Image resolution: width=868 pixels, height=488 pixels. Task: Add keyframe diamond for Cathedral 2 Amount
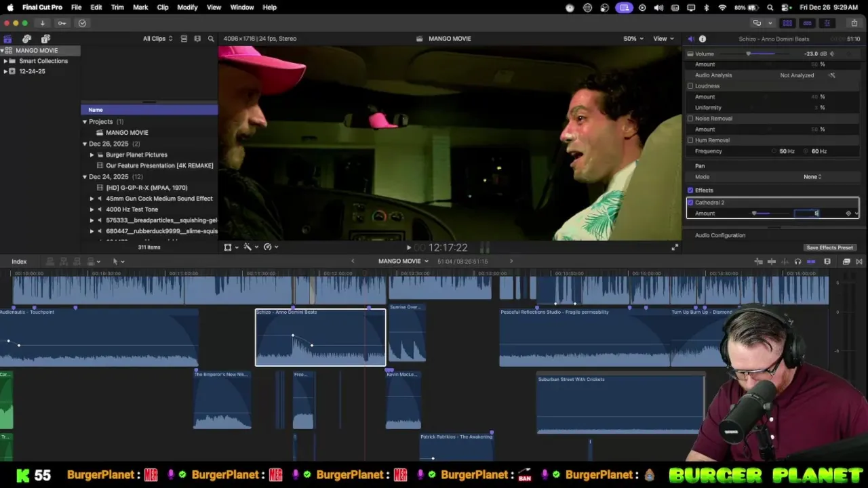click(x=848, y=213)
